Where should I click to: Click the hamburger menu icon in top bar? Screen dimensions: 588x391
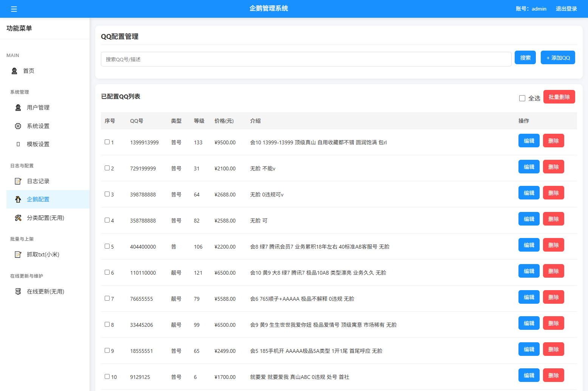coord(14,9)
